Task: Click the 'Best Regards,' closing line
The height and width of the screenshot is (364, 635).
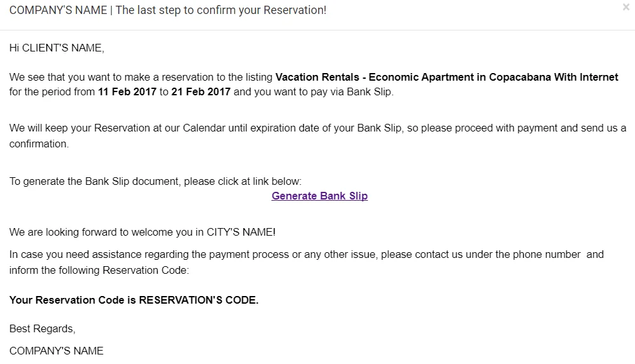Action: point(43,328)
